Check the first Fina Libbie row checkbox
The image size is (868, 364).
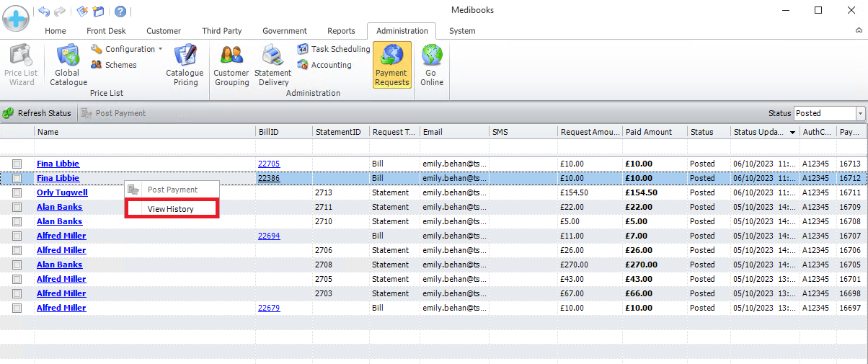point(17,164)
